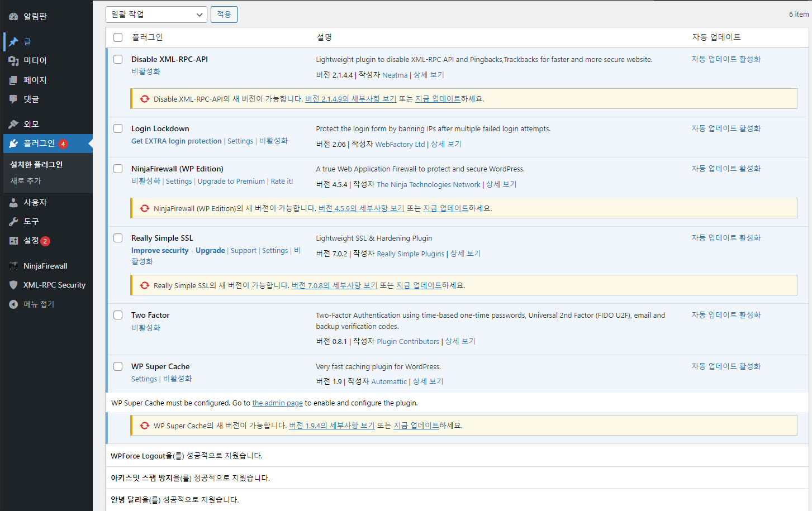Click the update icon in Really Simple SSL notice
This screenshot has width=812, height=511.
145,285
